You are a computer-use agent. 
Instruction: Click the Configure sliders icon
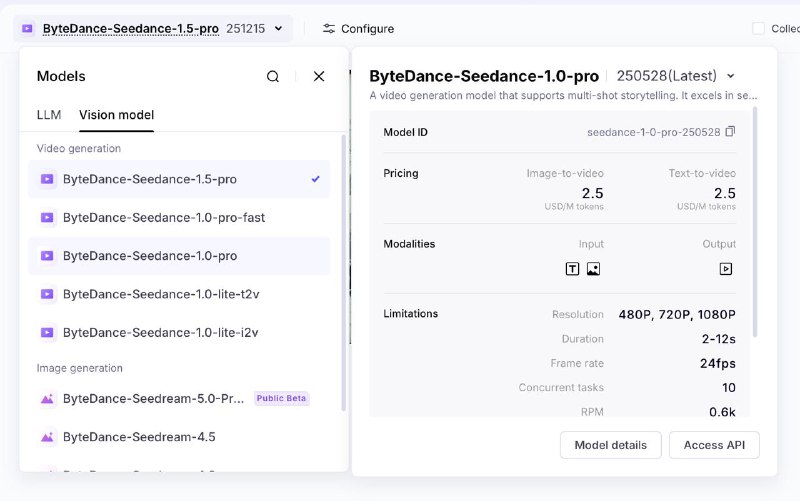[329, 29]
